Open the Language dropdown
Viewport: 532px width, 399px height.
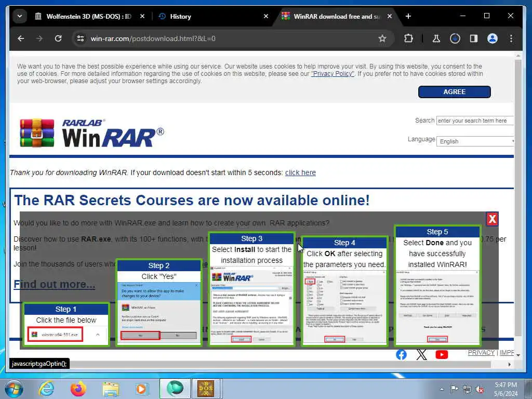[475, 141]
